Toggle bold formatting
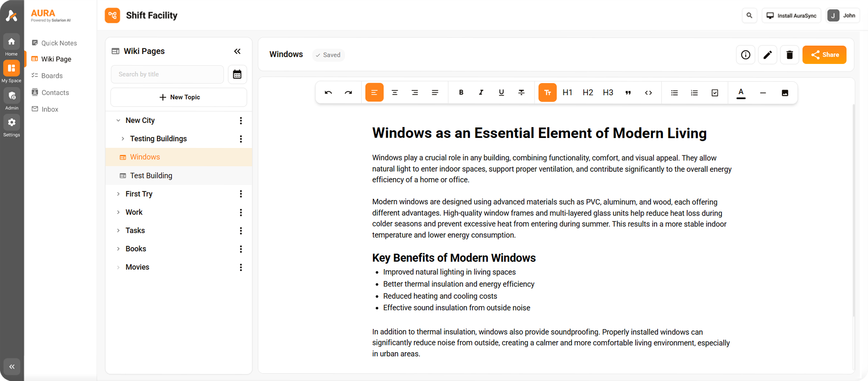Viewport: 868px width, 381px height. tap(461, 93)
